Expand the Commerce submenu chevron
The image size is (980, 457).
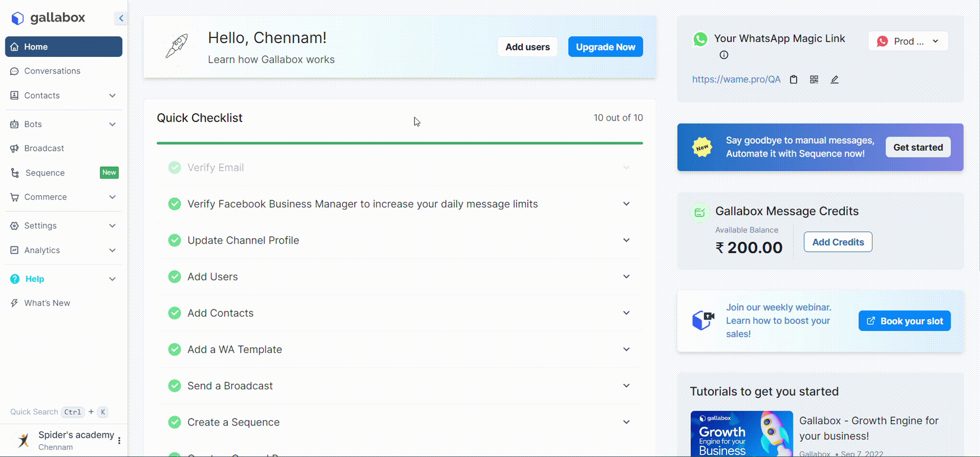[x=112, y=197]
